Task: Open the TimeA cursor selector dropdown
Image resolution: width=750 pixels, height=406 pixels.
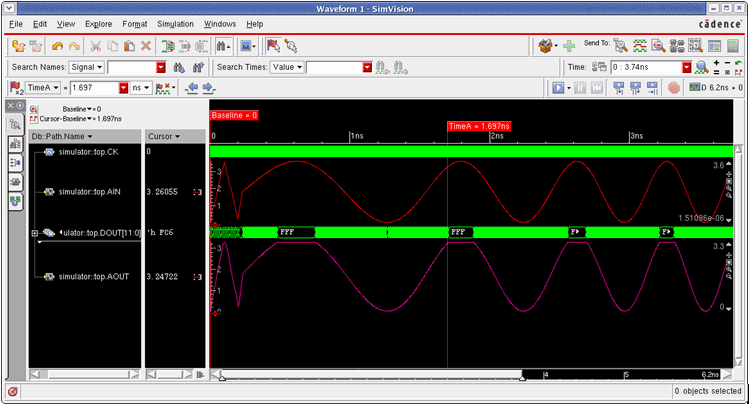Action: click(41, 88)
